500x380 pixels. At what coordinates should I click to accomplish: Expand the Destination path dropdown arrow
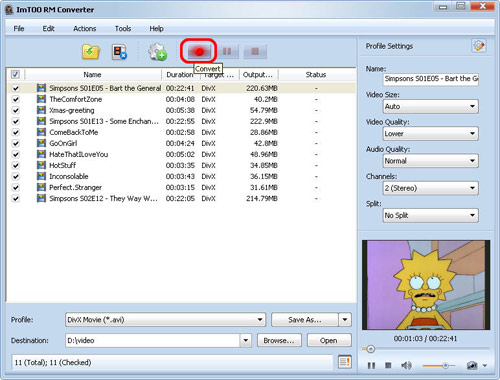coord(246,340)
